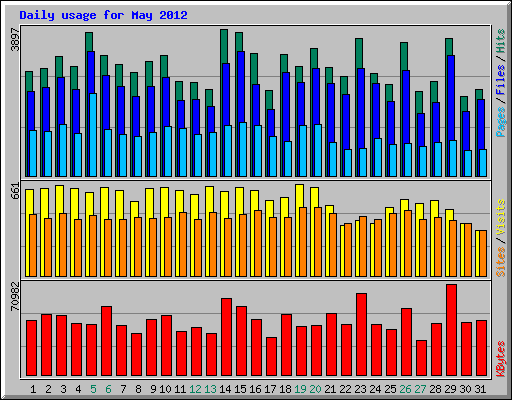Click day label 25 on x-axis
Viewport: 512px width, 400px height.
coord(390,389)
